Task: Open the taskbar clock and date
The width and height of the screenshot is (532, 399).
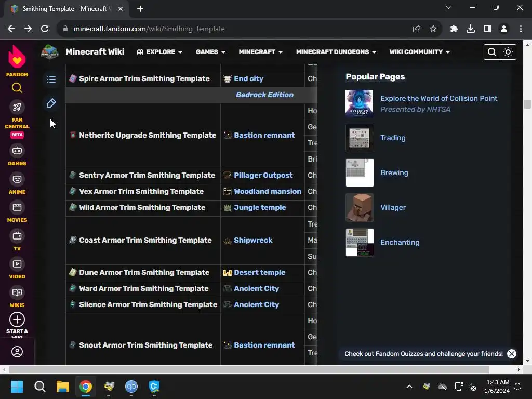Action: click(498, 387)
